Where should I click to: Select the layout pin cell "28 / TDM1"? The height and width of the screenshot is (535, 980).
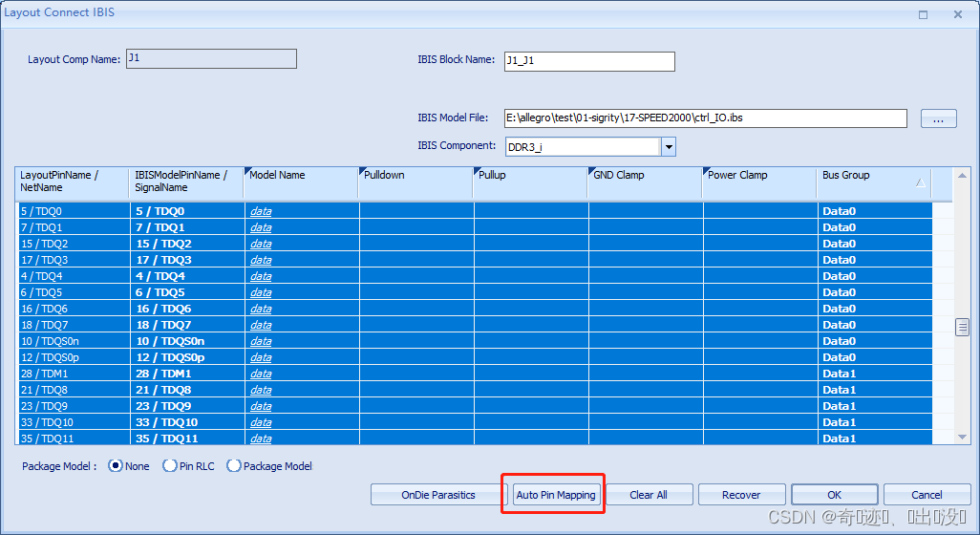pos(74,374)
